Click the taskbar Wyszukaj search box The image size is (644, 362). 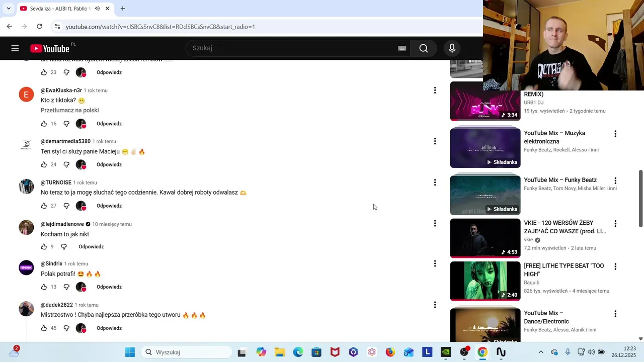click(187, 352)
